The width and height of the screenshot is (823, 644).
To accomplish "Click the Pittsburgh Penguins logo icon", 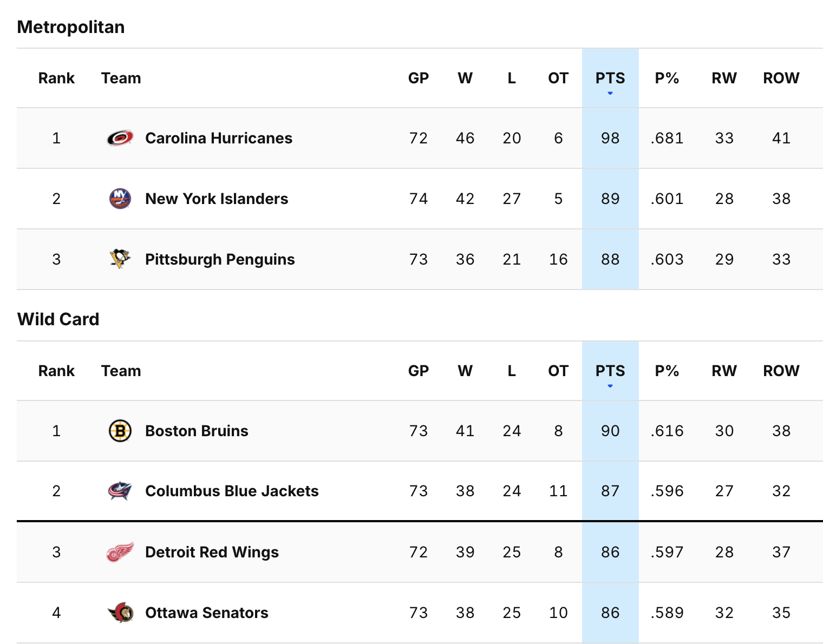I will [x=120, y=259].
